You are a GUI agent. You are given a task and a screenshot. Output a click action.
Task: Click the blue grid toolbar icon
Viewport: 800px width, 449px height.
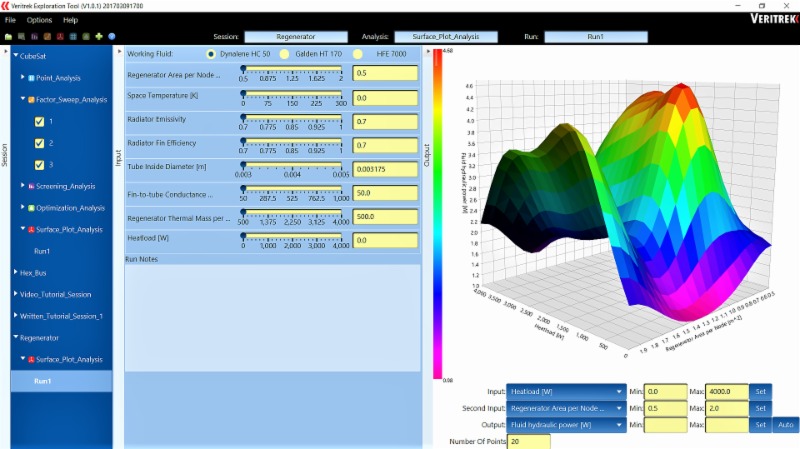pos(73,37)
